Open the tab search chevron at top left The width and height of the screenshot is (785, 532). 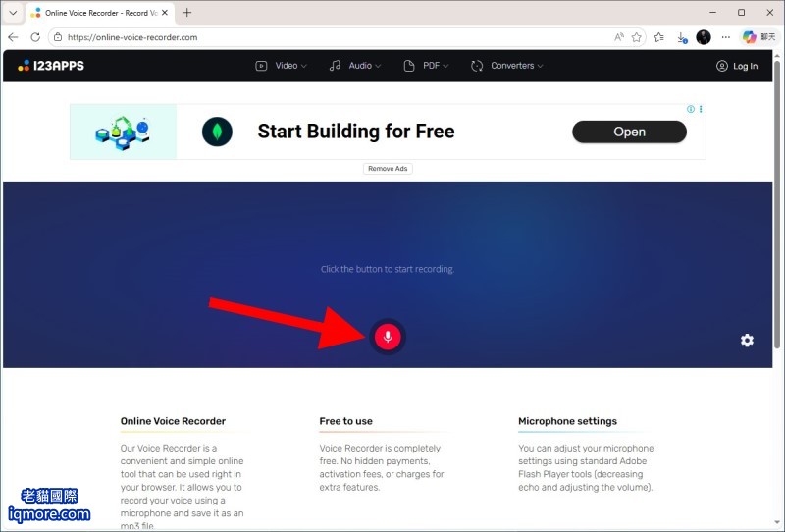[x=13, y=13]
